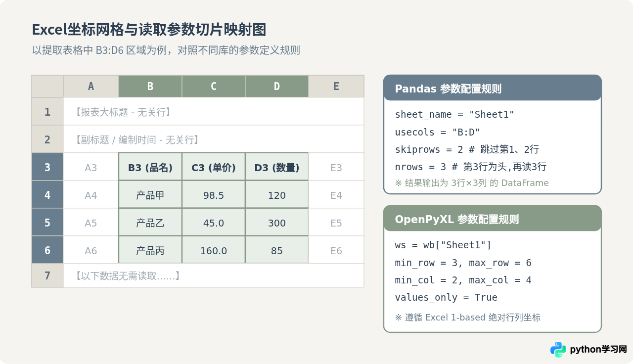Screen dimensions: 633x364
Task: Click the "Pandas 参数配置规则" panel header
Action: click(x=493, y=88)
